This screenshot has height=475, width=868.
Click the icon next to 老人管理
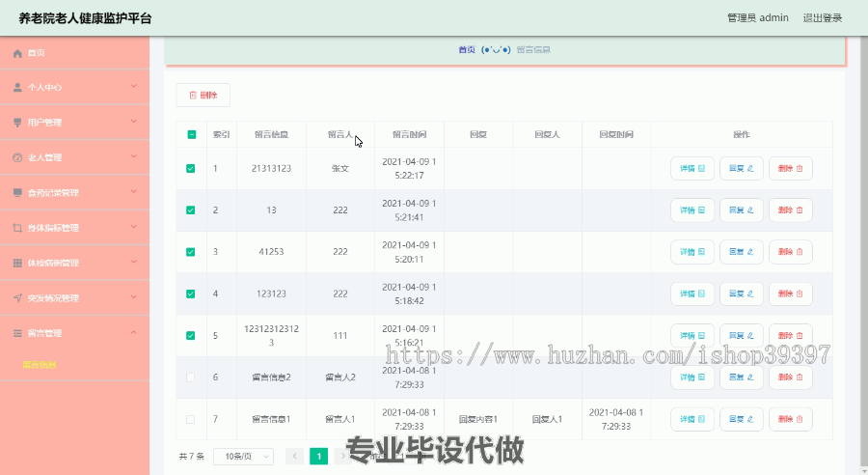click(x=17, y=157)
